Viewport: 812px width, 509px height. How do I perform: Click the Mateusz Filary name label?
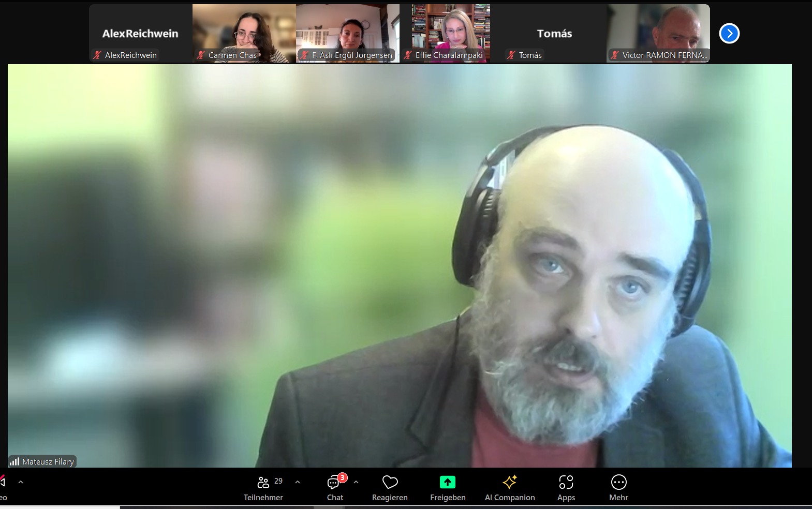(48, 461)
